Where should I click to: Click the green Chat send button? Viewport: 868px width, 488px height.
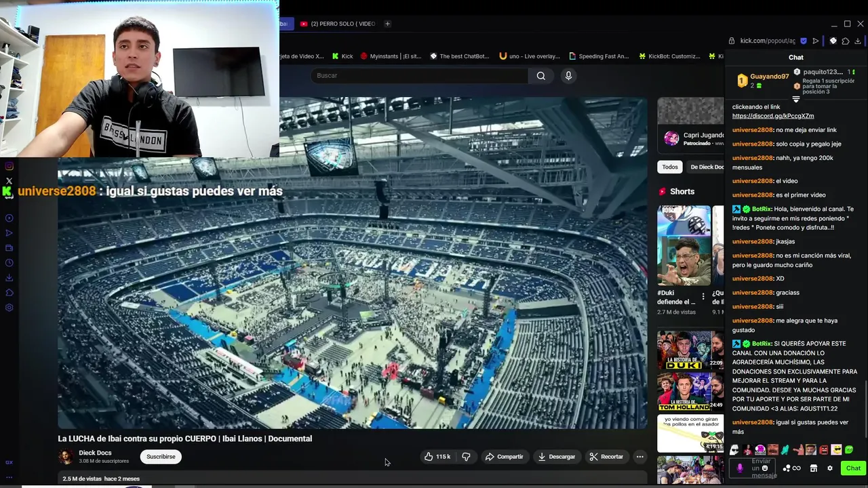[853, 468]
